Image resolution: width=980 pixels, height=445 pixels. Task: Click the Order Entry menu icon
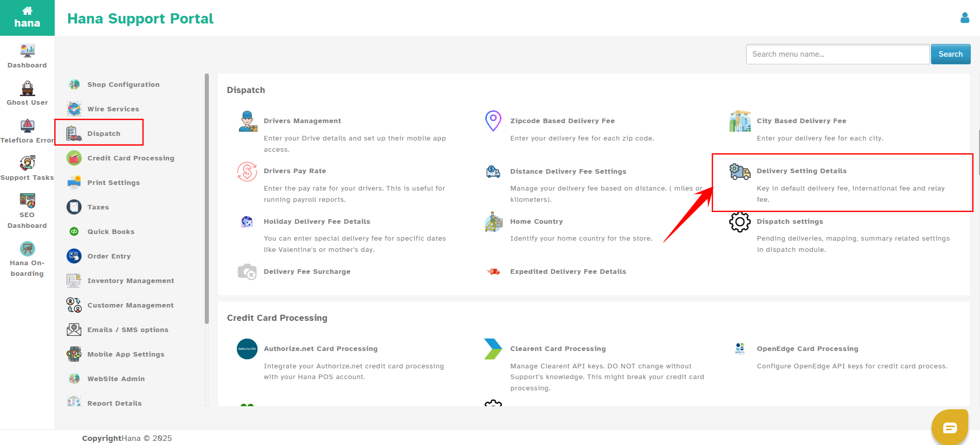[74, 256]
